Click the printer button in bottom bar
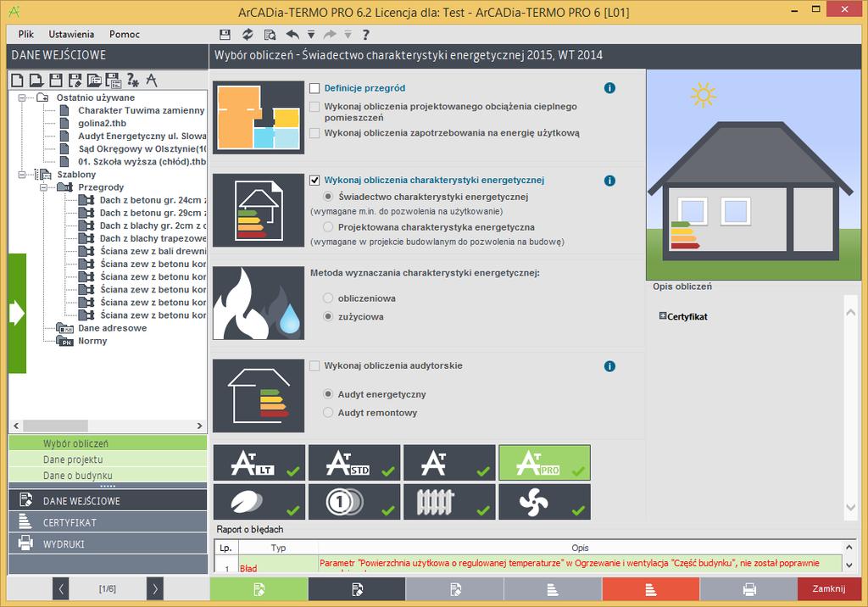The image size is (868, 607). [749, 589]
